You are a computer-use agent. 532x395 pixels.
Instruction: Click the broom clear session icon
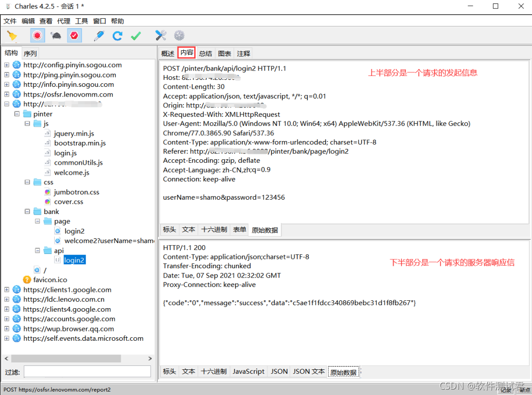[x=12, y=36]
